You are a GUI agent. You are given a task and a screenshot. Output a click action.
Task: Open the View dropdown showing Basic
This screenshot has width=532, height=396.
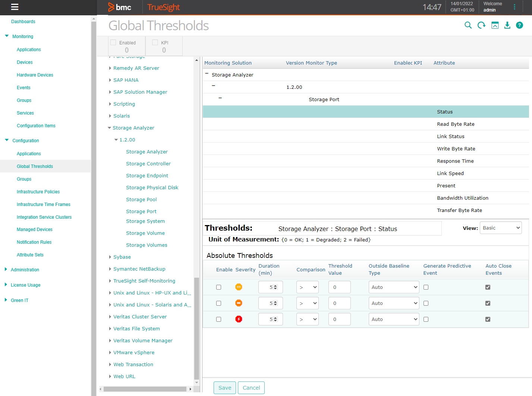501,228
